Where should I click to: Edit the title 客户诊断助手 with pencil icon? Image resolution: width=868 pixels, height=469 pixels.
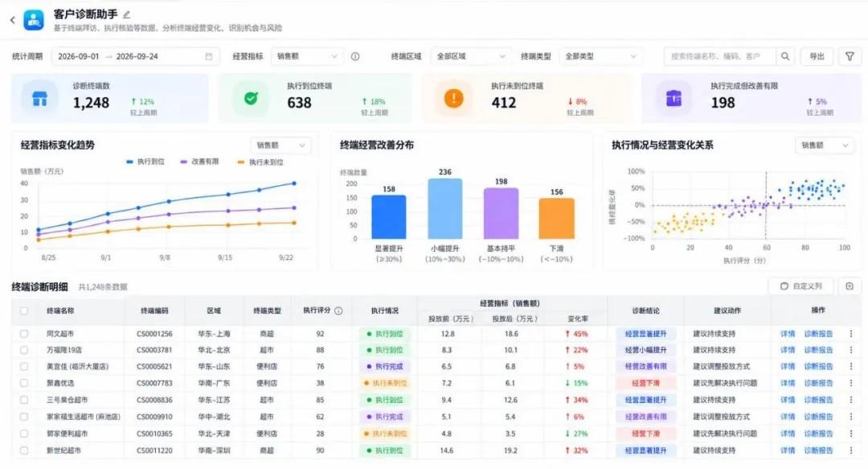pyautogui.click(x=127, y=15)
